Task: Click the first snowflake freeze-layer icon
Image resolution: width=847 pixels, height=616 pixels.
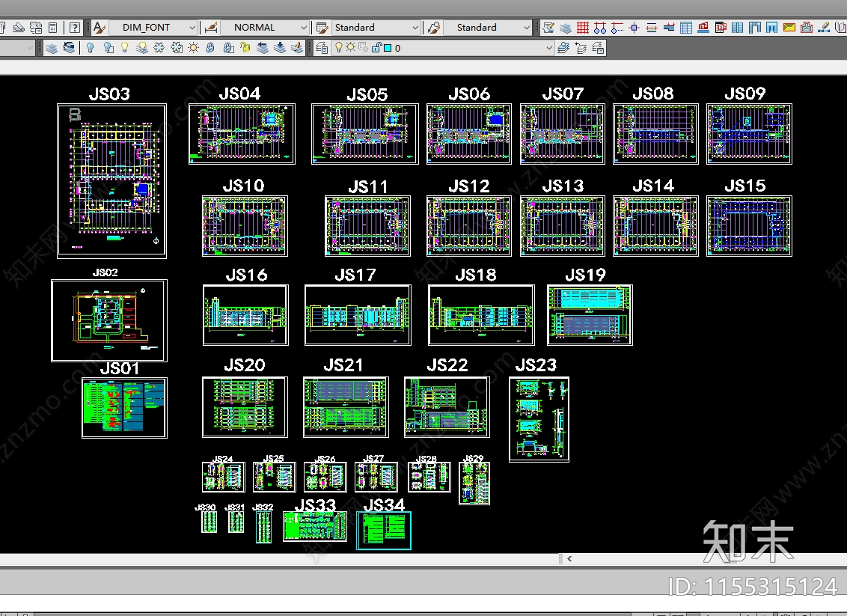Action: 159,48
